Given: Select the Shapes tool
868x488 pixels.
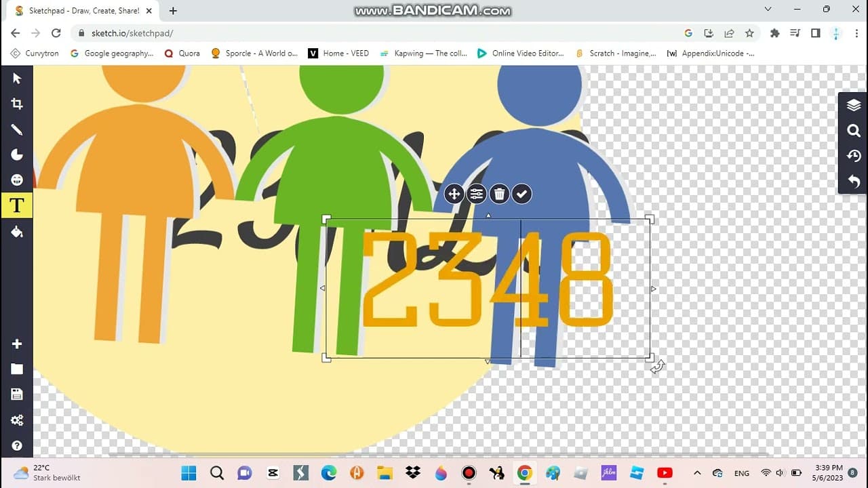Looking at the screenshot, I should pyautogui.click(x=17, y=155).
